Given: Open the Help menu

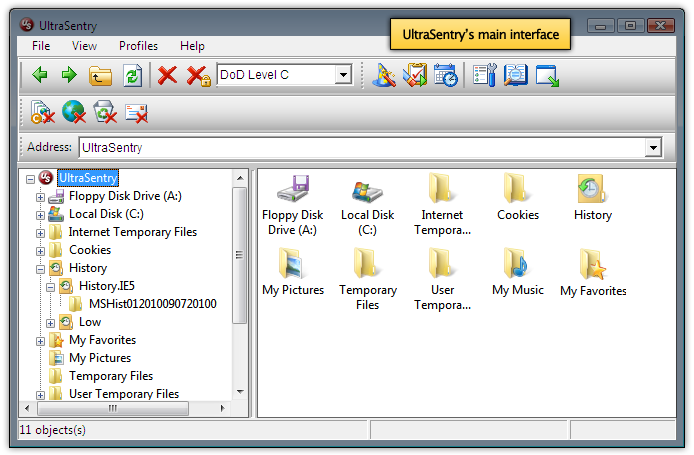Looking at the screenshot, I should pyautogui.click(x=192, y=46).
